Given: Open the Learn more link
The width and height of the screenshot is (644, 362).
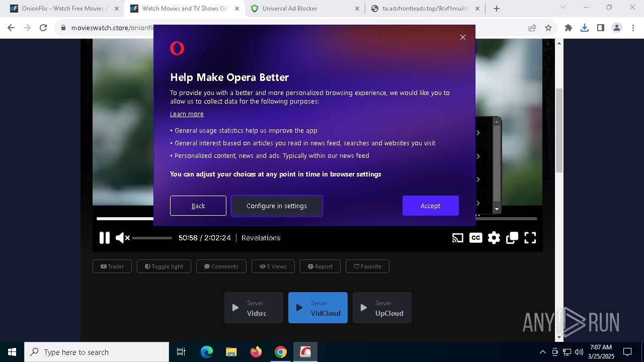Looking at the screenshot, I should tap(187, 114).
